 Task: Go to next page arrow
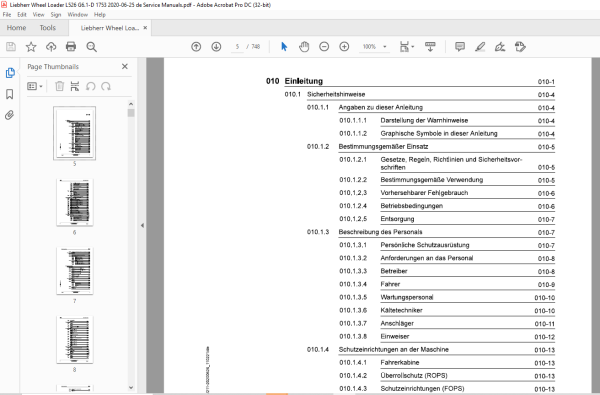click(216, 47)
